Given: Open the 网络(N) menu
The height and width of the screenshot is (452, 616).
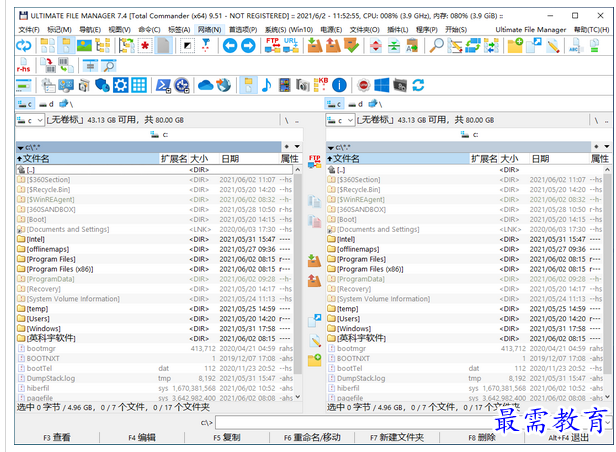Looking at the screenshot, I should click(209, 29).
